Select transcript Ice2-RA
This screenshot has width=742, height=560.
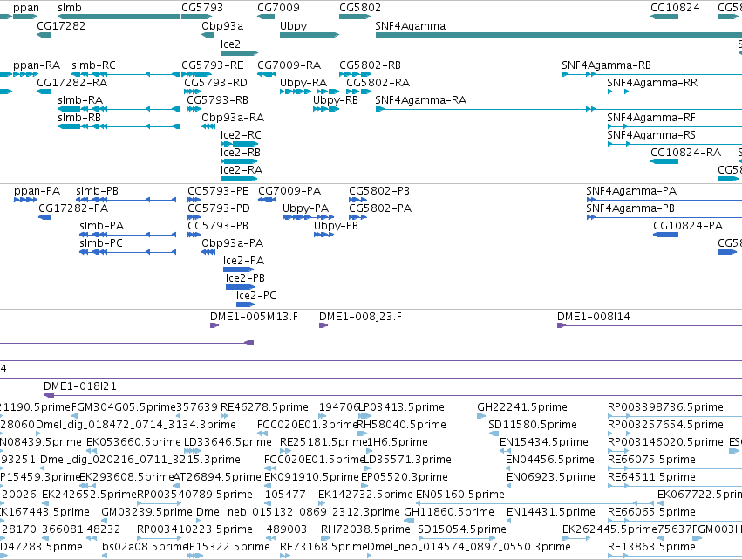(x=239, y=179)
